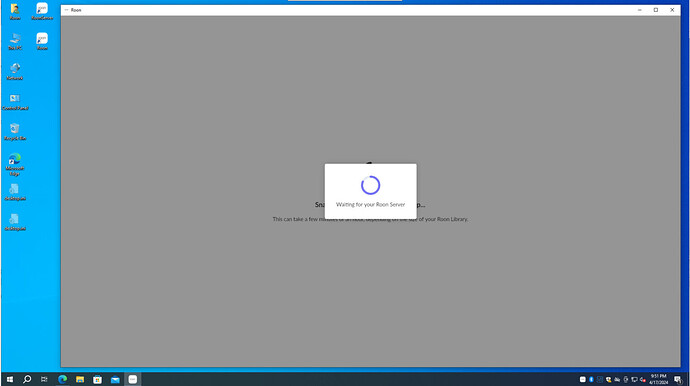Select the Network desktop icon
Viewport: 690px width, 386px height.
coord(15,71)
